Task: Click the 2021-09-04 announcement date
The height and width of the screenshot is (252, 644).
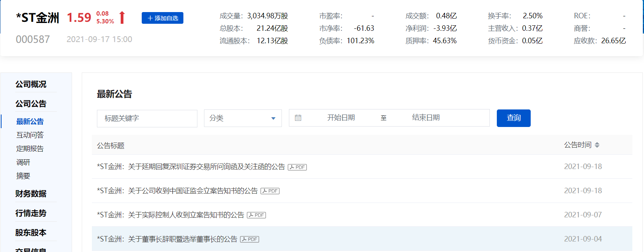Action: [583, 239]
